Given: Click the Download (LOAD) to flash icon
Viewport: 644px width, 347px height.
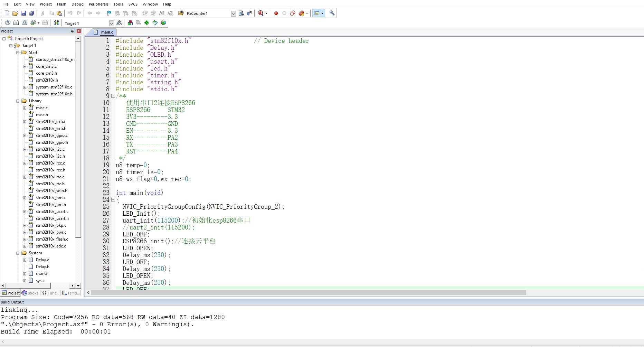Looking at the screenshot, I should pos(56,23).
